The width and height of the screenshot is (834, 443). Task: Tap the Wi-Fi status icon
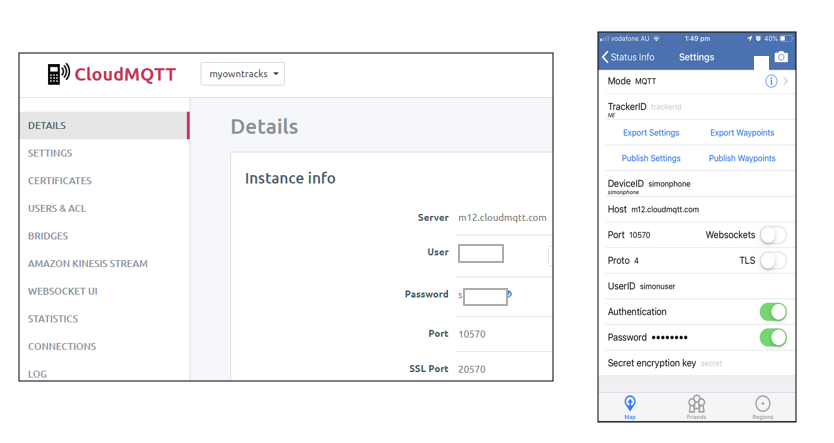tap(656, 38)
